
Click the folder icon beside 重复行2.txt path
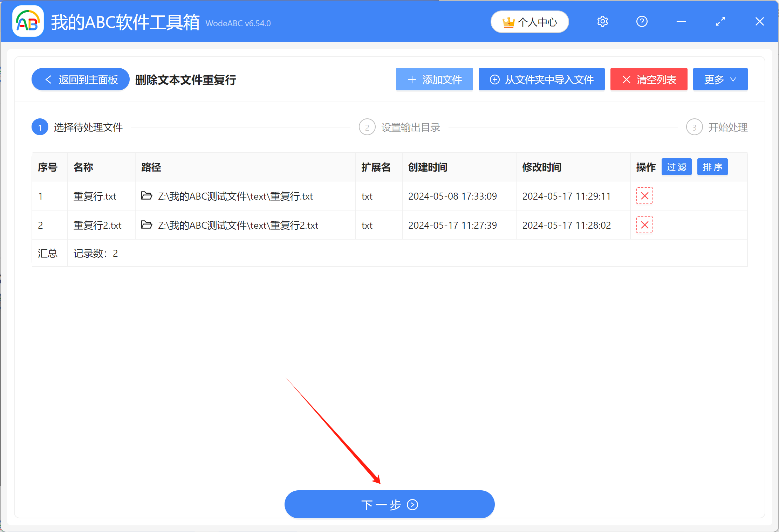pyautogui.click(x=147, y=225)
